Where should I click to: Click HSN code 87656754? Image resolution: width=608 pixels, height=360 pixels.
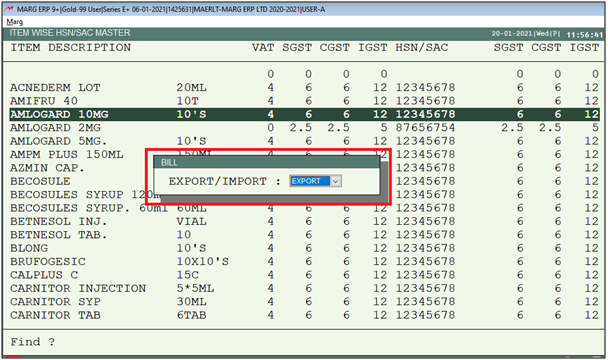click(x=425, y=128)
